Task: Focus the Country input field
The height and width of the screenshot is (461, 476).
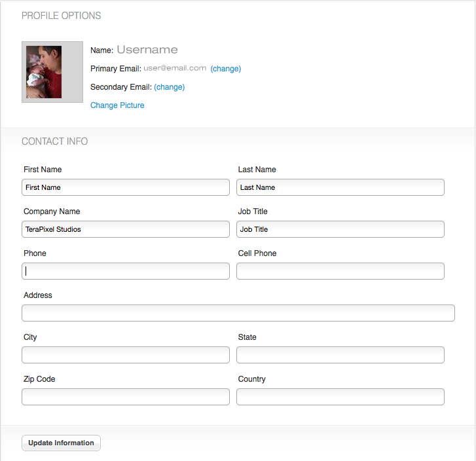Action: pyautogui.click(x=340, y=397)
